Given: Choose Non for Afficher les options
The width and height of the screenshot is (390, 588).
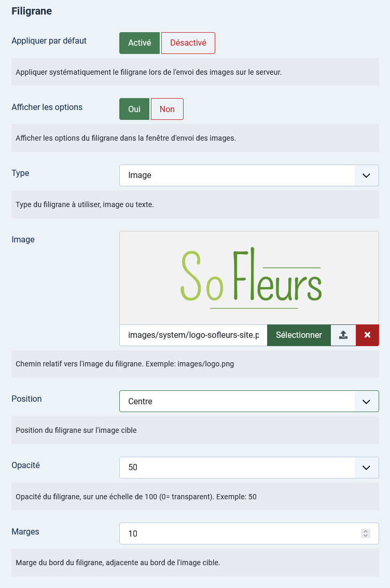Looking at the screenshot, I should tap(167, 109).
